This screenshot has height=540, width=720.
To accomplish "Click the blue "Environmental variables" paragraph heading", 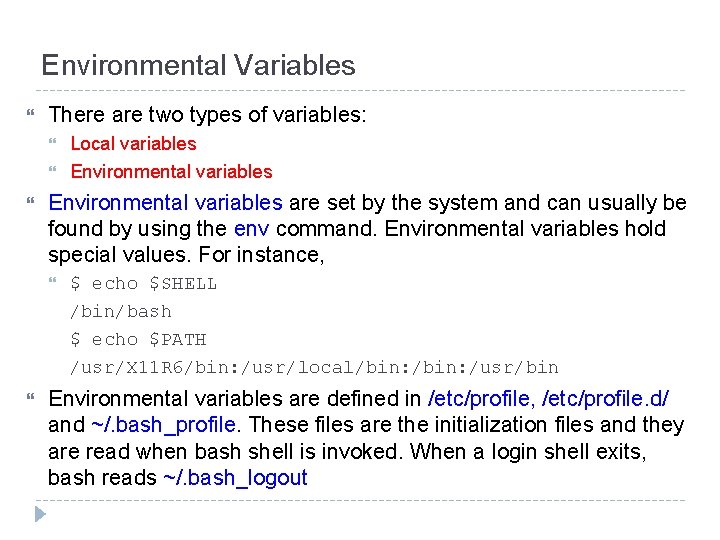I will 166,203.
